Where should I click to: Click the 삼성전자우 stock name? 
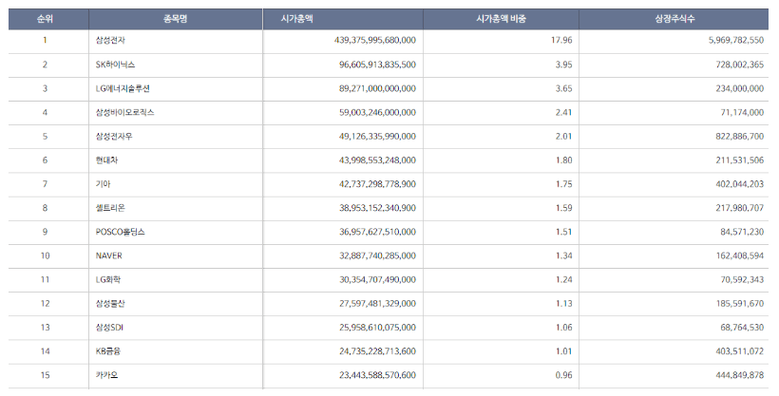[x=114, y=136]
